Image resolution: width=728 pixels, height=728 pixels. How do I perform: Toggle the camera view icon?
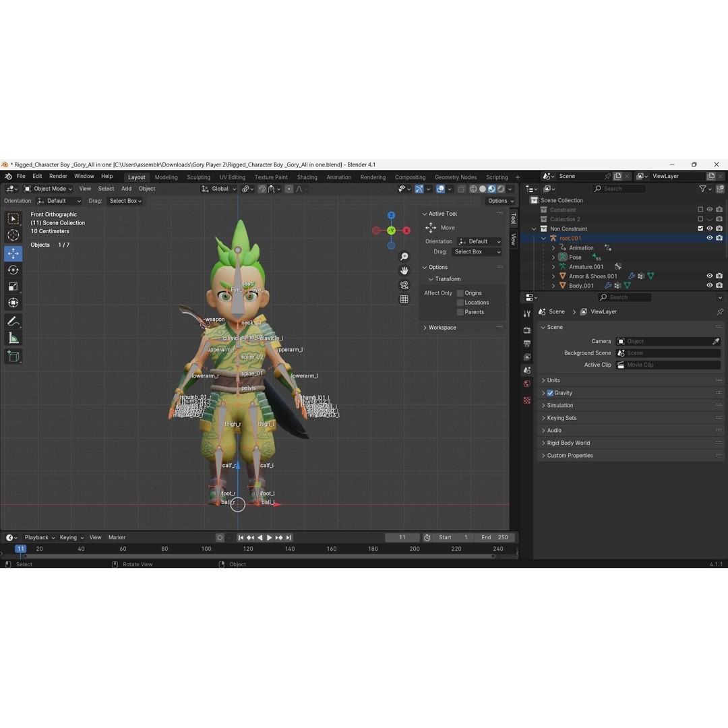point(404,285)
